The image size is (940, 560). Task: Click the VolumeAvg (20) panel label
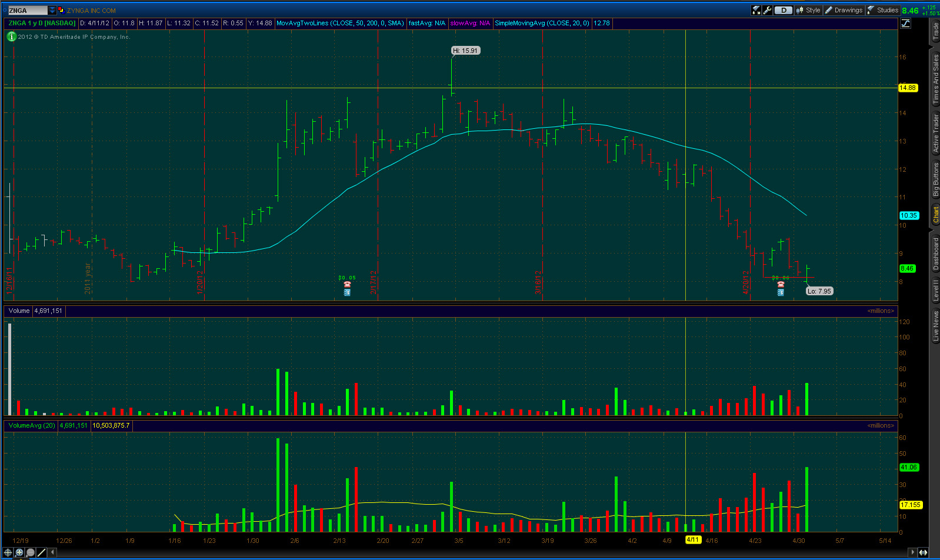[32, 425]
